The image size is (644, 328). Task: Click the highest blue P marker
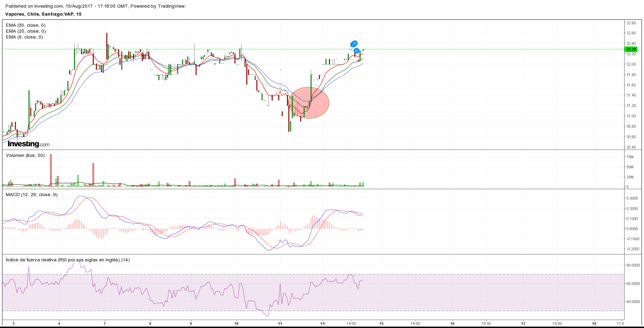pos(354,43)
